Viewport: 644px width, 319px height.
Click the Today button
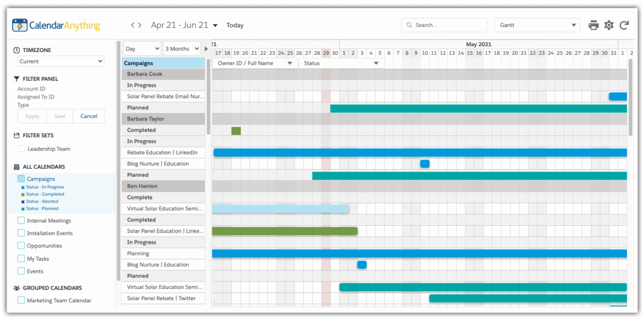(235, 25)
